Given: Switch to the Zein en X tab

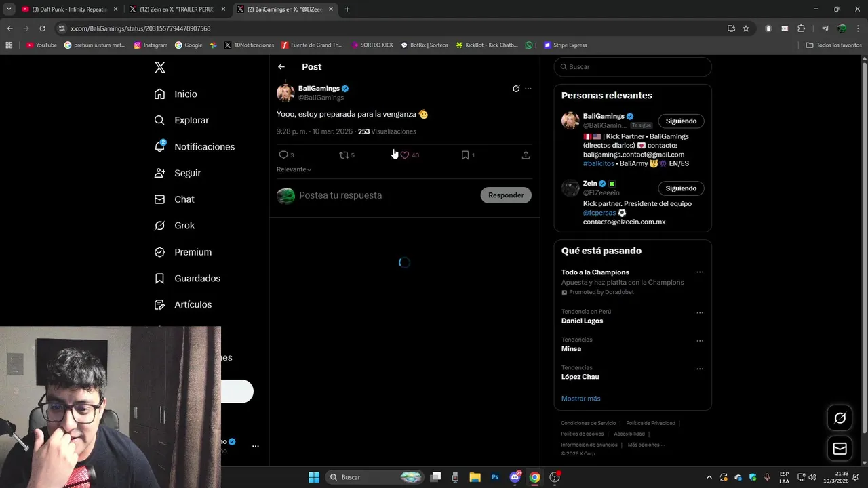Looking at the screenshot, I should [177, 9].
